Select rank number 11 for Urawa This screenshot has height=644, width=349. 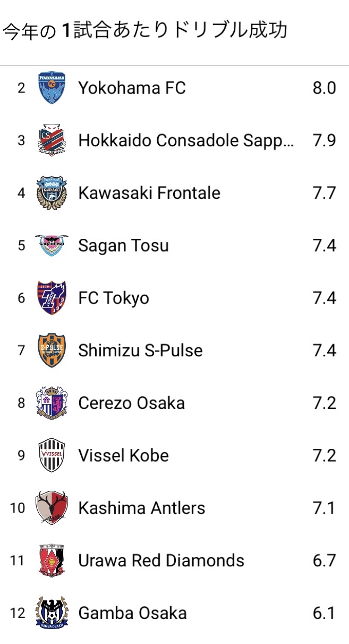[x=18, y=561]
